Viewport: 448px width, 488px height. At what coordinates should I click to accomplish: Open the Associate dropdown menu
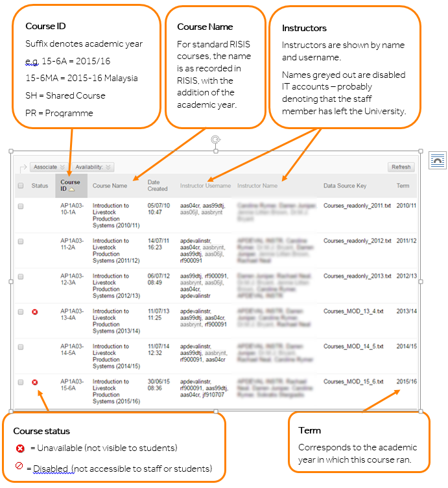coord(49,167)
